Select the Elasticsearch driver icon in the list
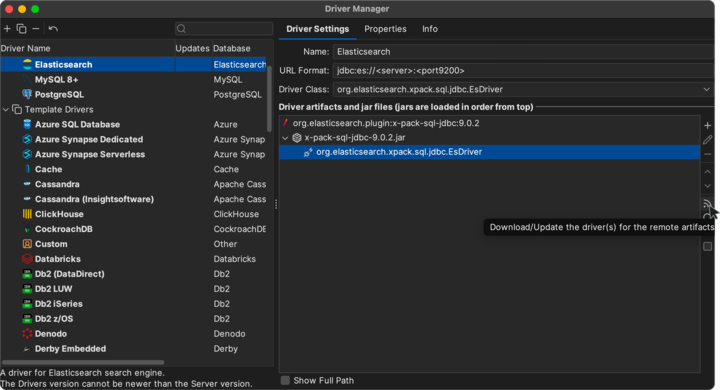 (27, 64)
